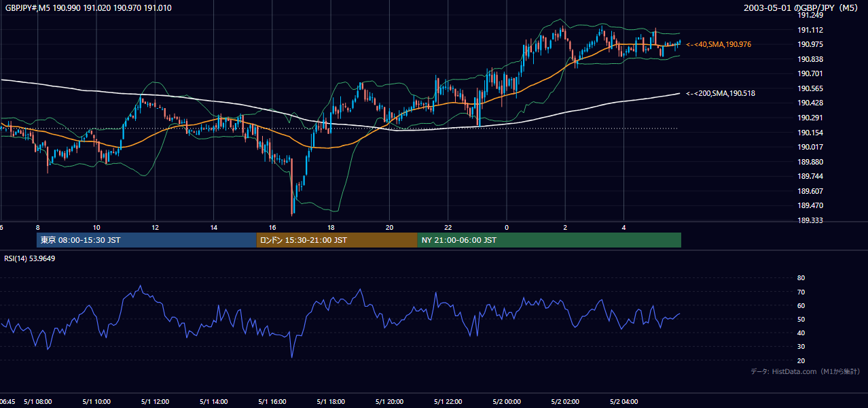
Task: Click the 5/1 18:00 bottom date label
Action: pos(331,402)
